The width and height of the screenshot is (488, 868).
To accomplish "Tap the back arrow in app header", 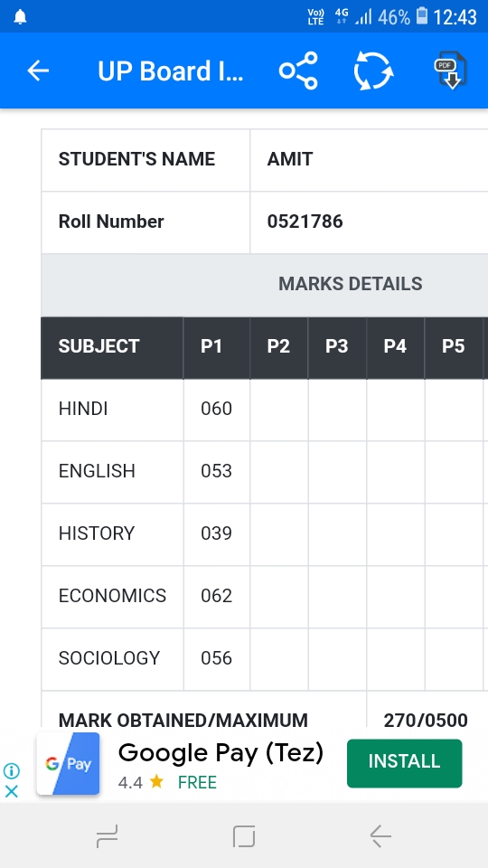I will pos(38,71).
